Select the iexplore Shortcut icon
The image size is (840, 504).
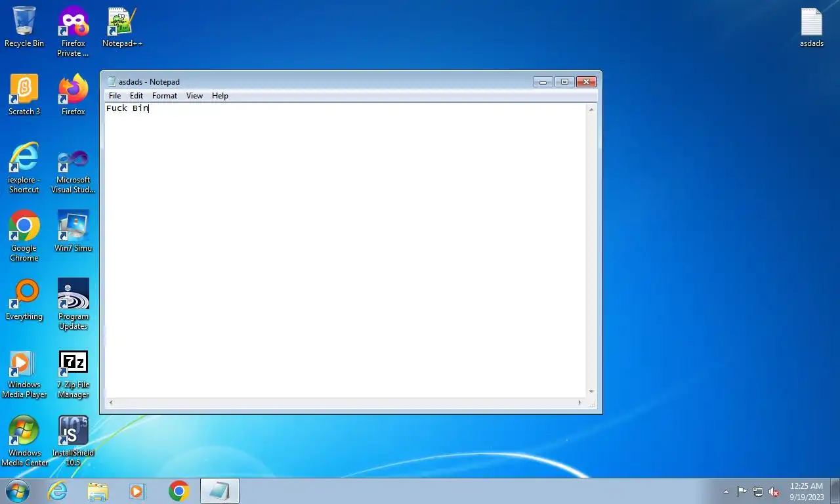(24, 168)
